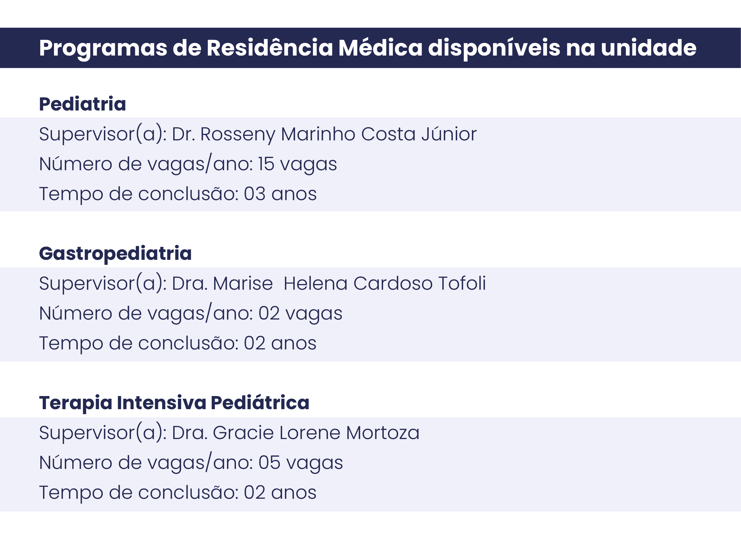Click 'Número de vagas/ano' under Terapia Intensiva Pediátrica

[146, 463]
